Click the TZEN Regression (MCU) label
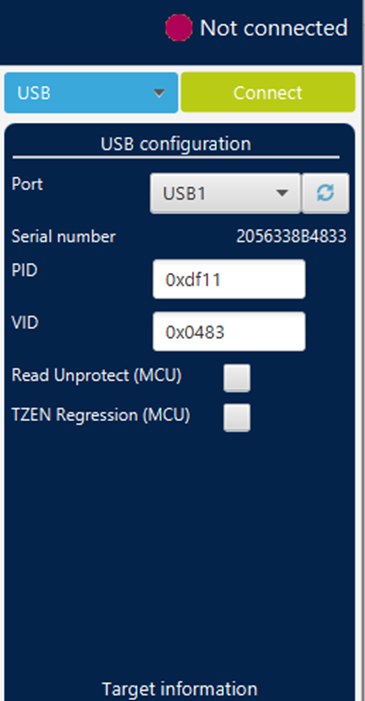The width and height of the screenshot is (365, 701). [101, 415]
